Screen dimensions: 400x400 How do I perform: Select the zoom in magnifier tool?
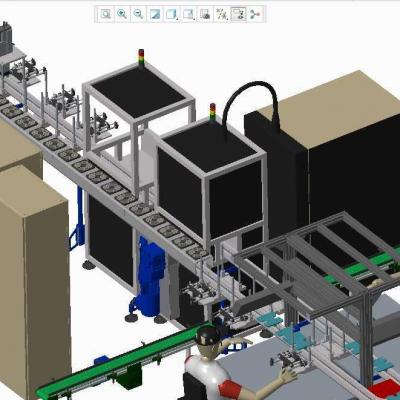click(x=122, y=14)
